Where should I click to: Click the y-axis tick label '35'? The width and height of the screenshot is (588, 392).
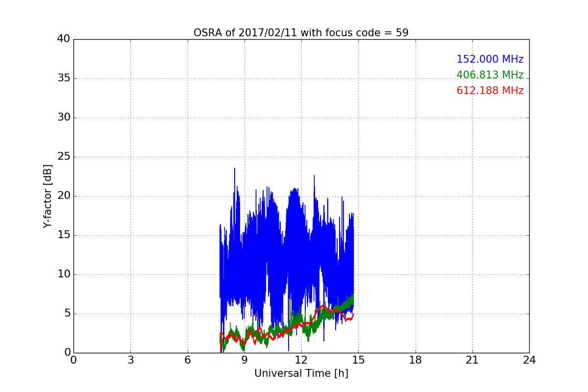coord(64,78)
